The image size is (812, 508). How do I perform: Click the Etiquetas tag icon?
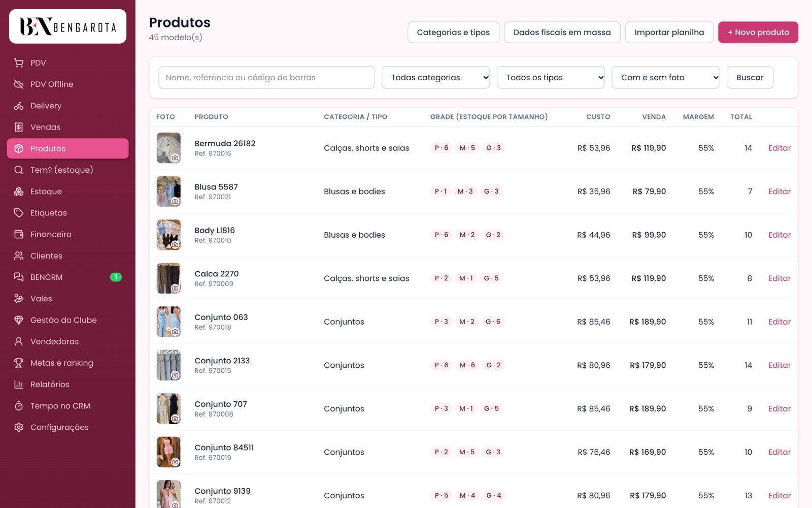pos(19,213)
